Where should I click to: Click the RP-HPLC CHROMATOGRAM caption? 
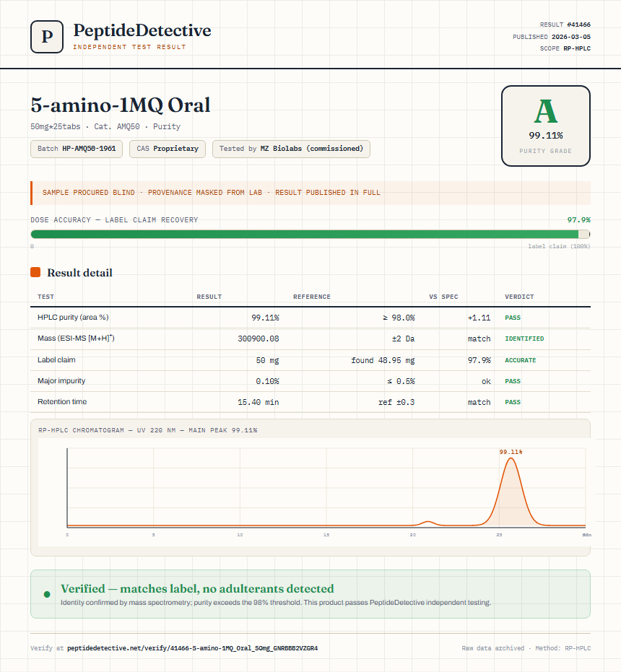coord(148,430)
